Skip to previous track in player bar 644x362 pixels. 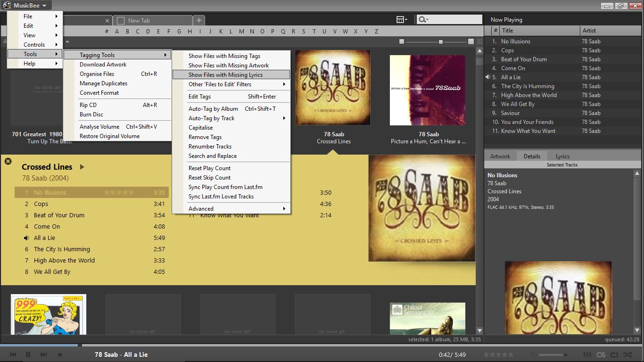point(13,354)
